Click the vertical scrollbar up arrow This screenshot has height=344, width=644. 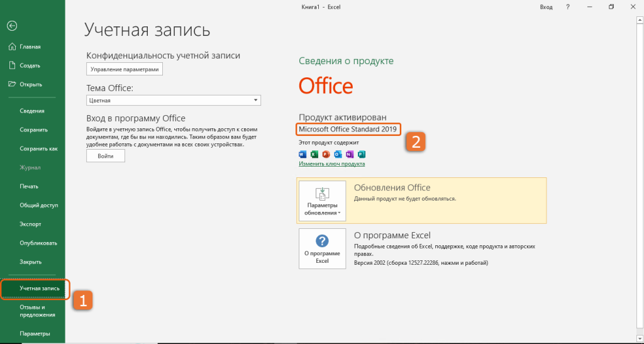click(640, 19)
